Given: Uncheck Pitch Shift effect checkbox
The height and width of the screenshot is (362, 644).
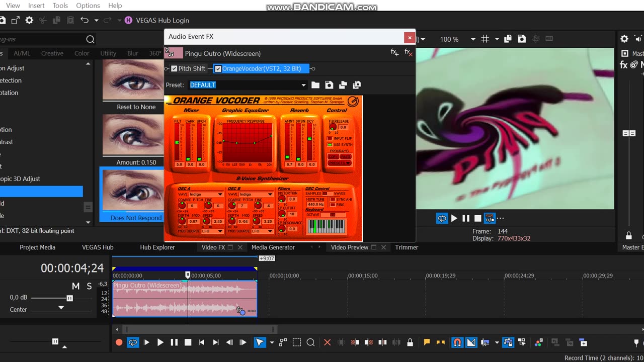Looking at the screenshot, I should (174, 68).
